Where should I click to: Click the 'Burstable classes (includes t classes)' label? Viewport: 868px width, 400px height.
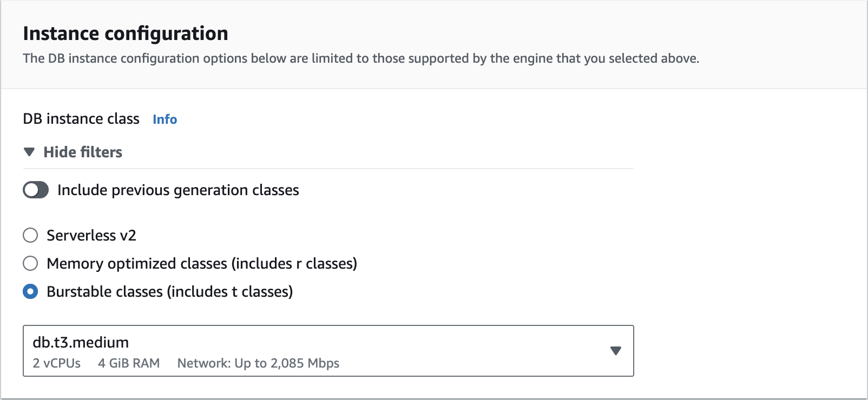tap(170, 292)
